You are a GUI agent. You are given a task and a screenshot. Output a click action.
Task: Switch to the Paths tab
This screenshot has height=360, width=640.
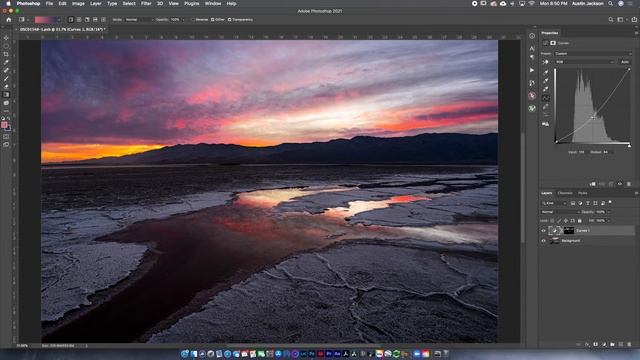click(x=582, y=193)
